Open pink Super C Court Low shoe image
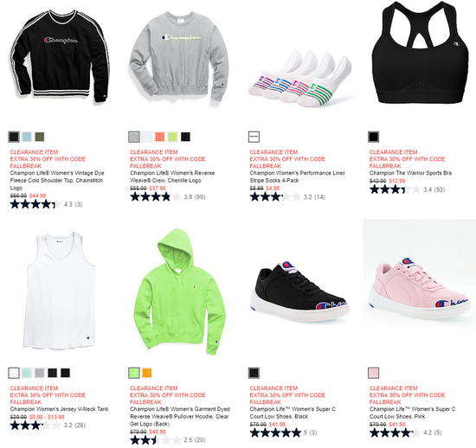The image size is (476, 448). pos(420,286)
